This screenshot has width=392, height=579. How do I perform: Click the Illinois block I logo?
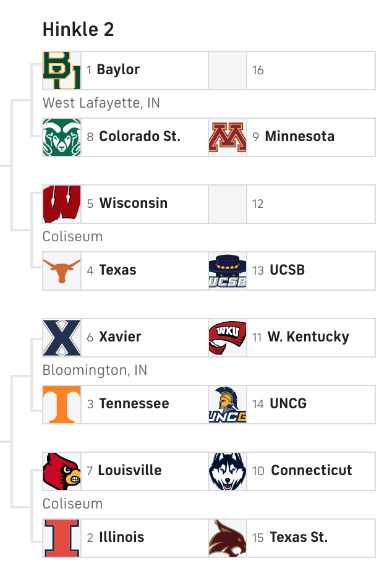[62, 538]
